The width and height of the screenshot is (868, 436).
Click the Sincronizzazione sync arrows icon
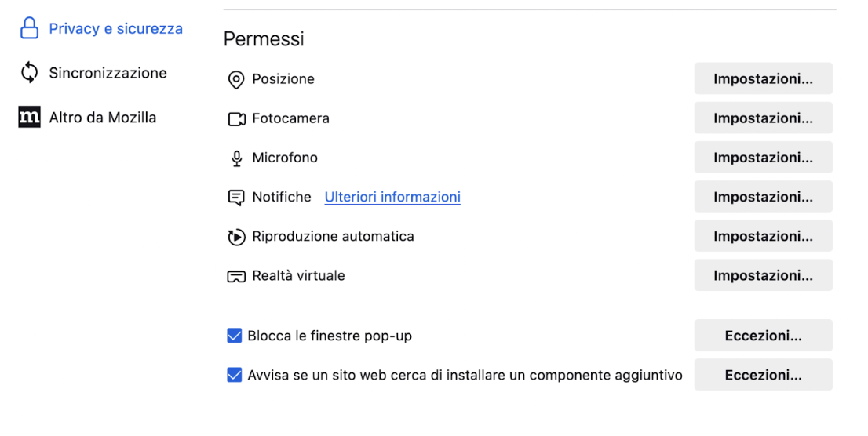click(x=29, y=73)
